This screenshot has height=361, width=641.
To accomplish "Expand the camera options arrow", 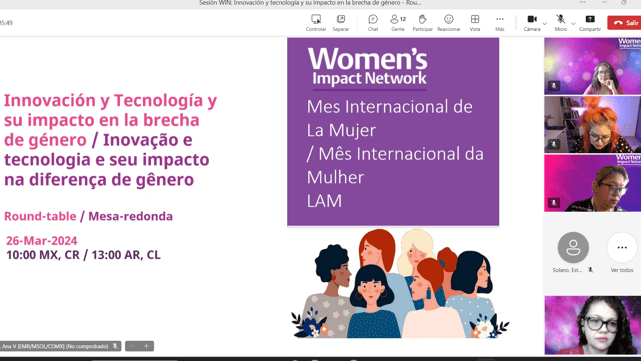I will (545, 24).
